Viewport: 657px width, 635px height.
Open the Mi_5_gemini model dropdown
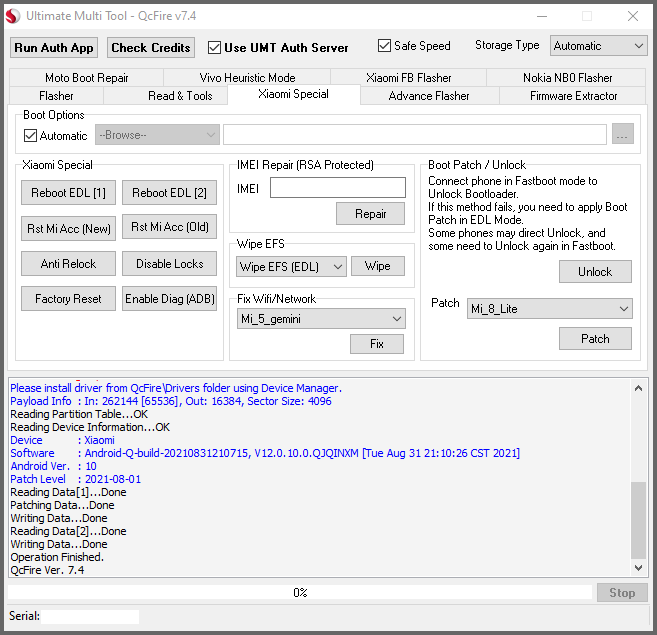[321, 319]
